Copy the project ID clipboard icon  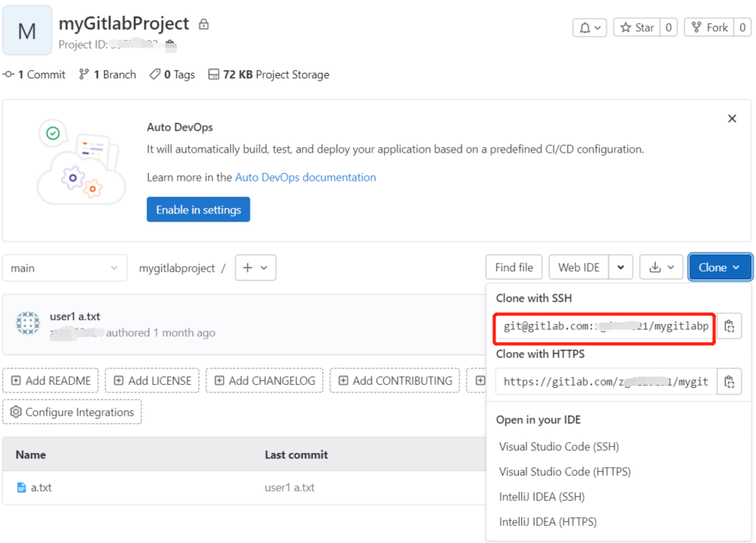(170, 45)
